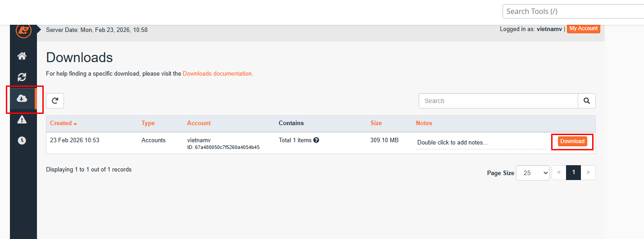Open the Page Size 25 dropdown
The height and width of the screenshot is (239, 644).
pos(533,173)
